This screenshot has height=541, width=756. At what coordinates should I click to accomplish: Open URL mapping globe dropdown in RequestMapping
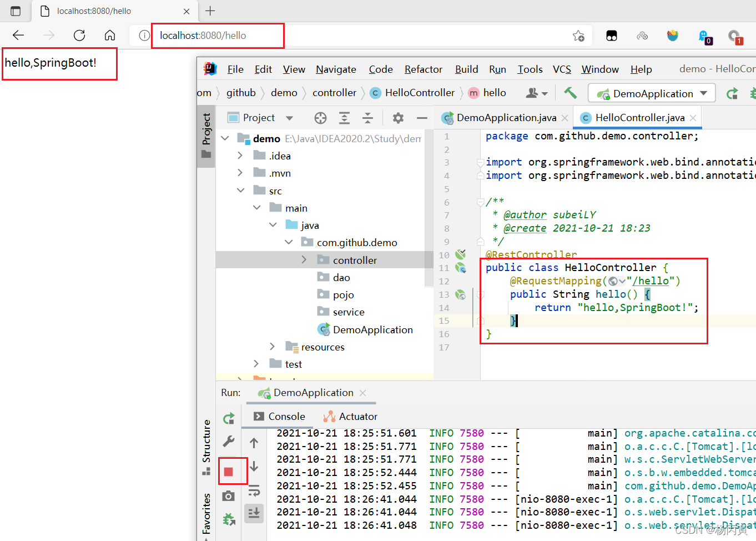point(616,281)
